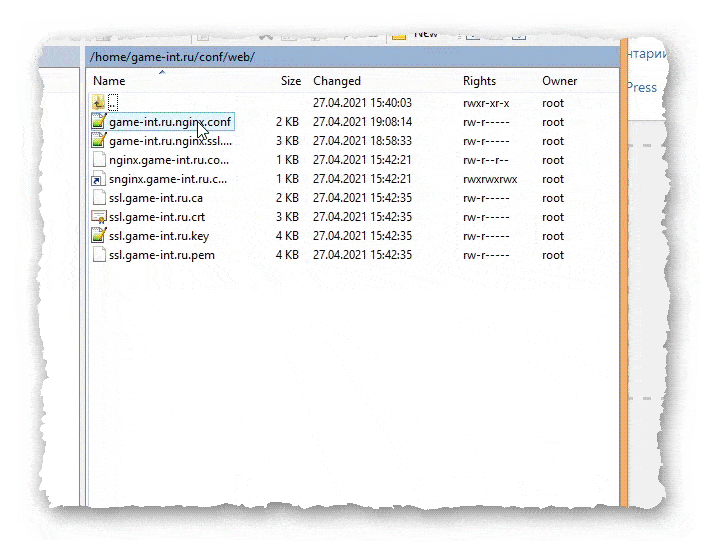Screen dimensions: 704x544
Task: Select symlink snginx.game-int.ru.c...
Action: coord(168,179)
